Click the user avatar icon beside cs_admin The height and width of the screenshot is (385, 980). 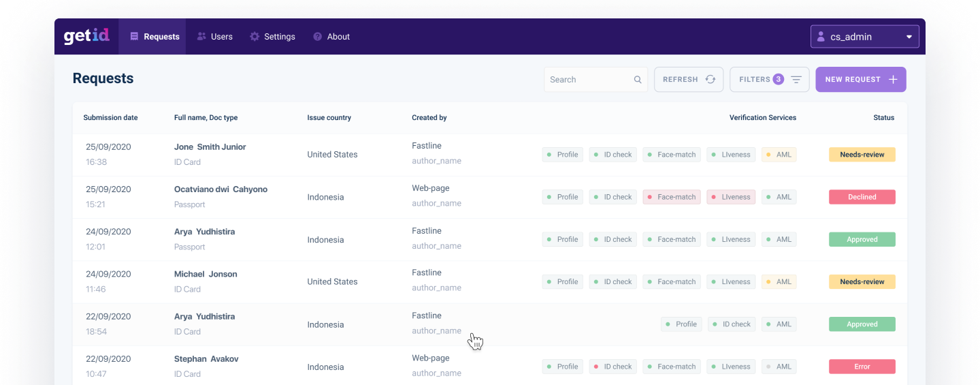click(821, 37)
